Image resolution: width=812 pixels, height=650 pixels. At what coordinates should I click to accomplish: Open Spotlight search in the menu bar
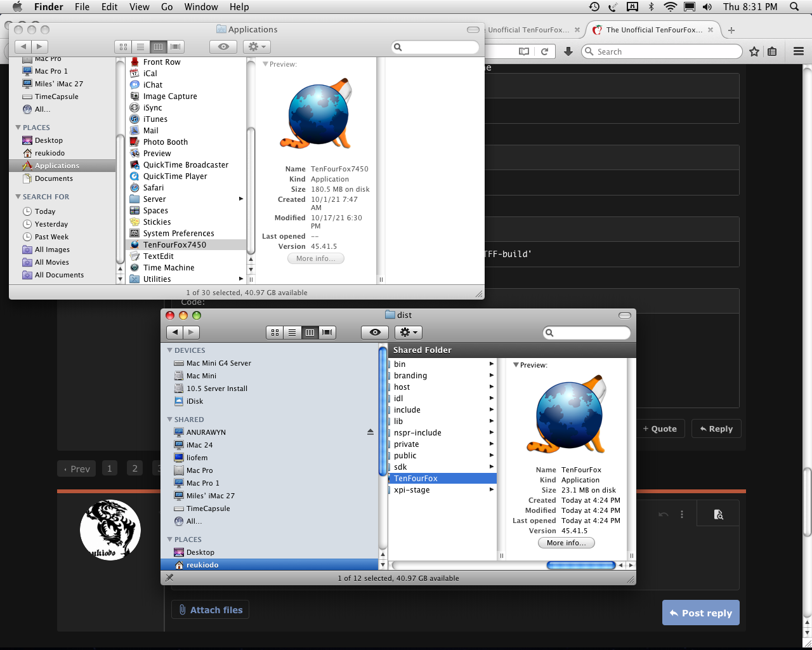pos(794,7)
